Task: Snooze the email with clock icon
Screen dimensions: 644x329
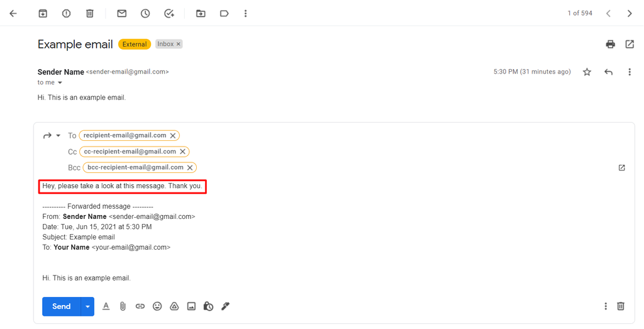Action: click(x=145, y=14)
